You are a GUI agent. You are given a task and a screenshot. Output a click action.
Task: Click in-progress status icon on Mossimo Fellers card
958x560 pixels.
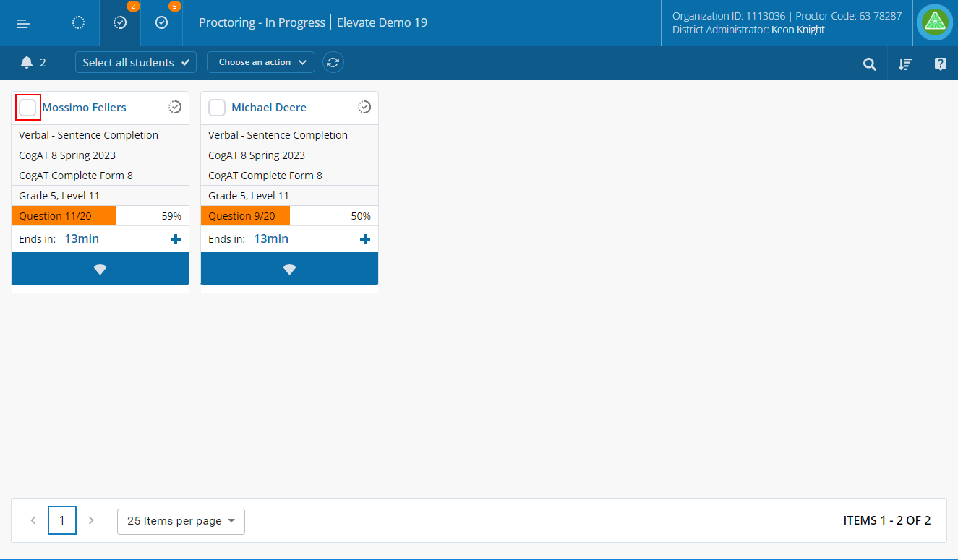point(175,107)
